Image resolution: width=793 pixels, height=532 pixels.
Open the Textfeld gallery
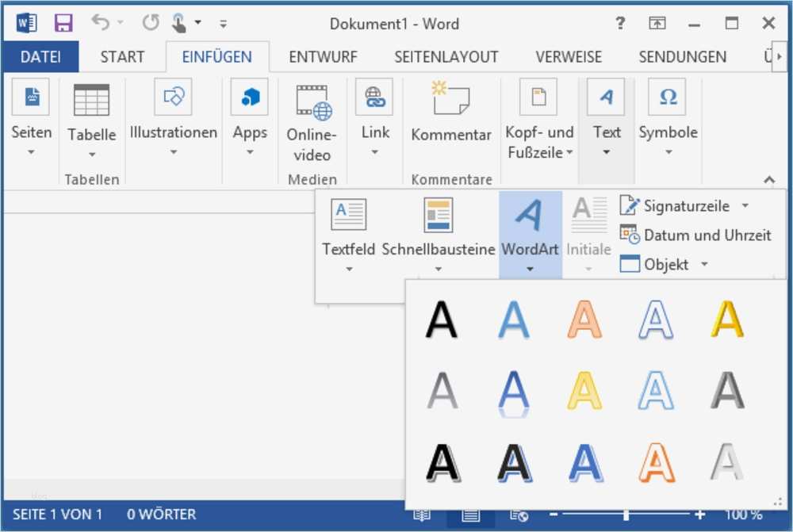(348, 235)
